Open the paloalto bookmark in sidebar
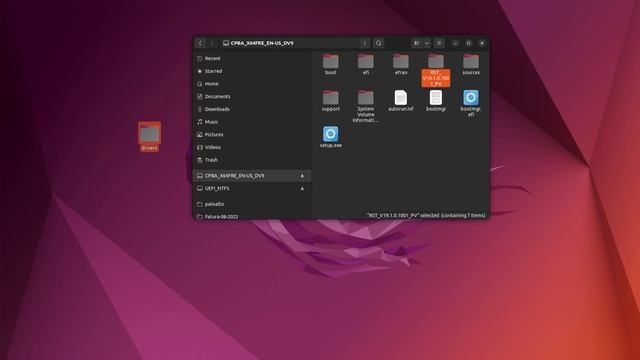The width and height of the screenshot is (640, 360). (x=252, y=204)
